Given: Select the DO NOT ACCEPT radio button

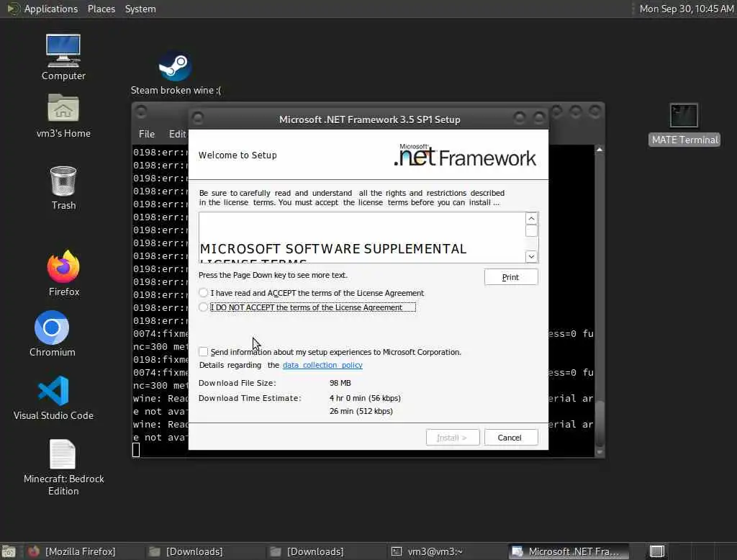Looking at the screenshot, I should 203,307.
